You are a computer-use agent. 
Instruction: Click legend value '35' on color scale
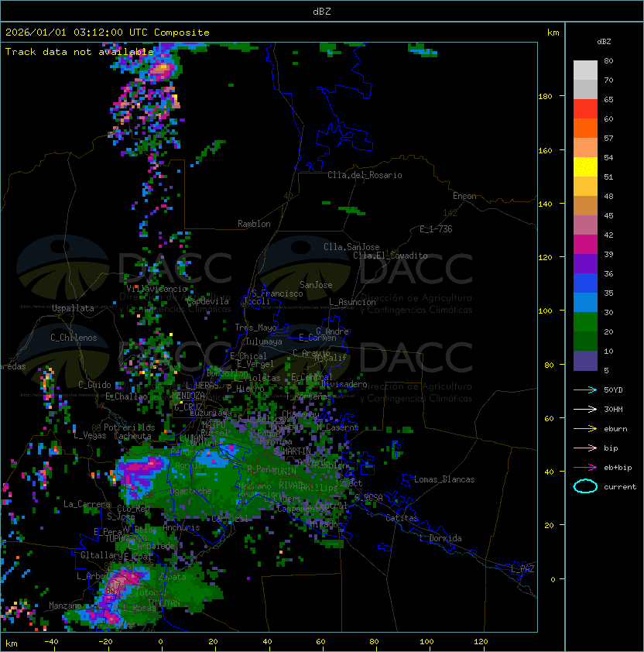click(608, 293)
